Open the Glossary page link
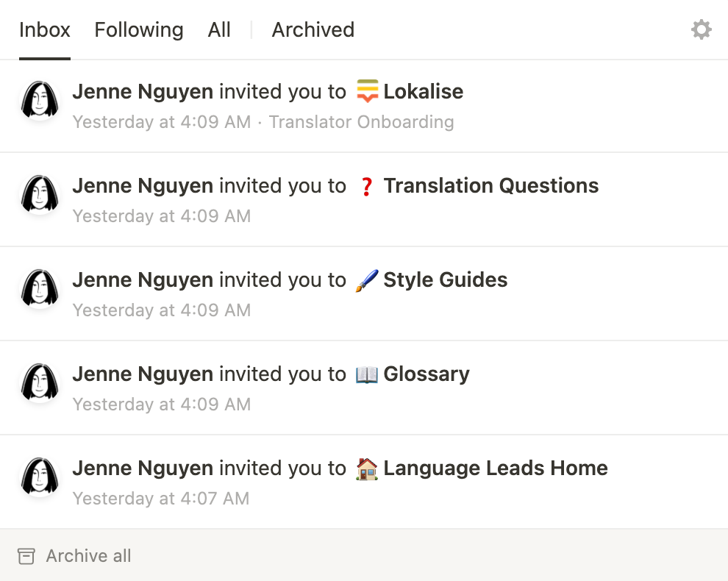This screenshot has width=728, height=581. coord(427,374)
